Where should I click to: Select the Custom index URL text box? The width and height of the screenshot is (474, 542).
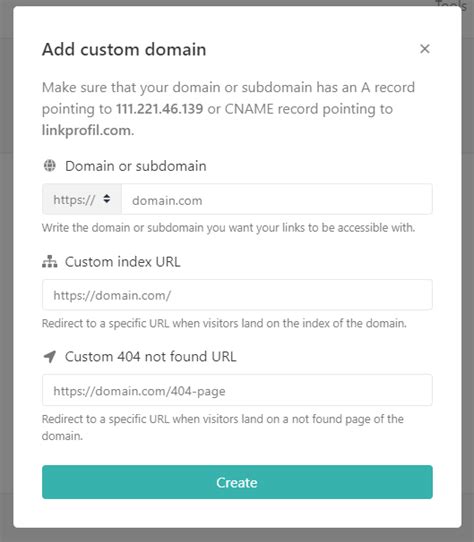coord(237,295)
